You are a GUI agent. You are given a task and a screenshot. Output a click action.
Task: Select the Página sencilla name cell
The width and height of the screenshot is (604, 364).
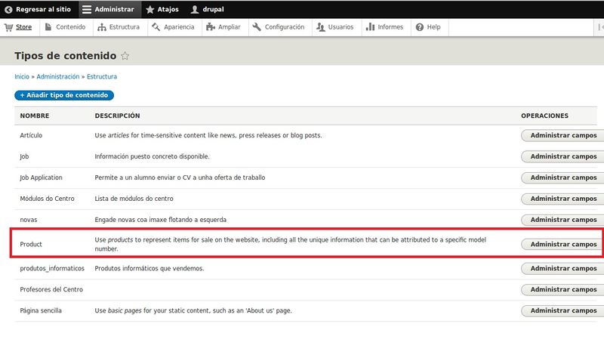pos(41,310)
